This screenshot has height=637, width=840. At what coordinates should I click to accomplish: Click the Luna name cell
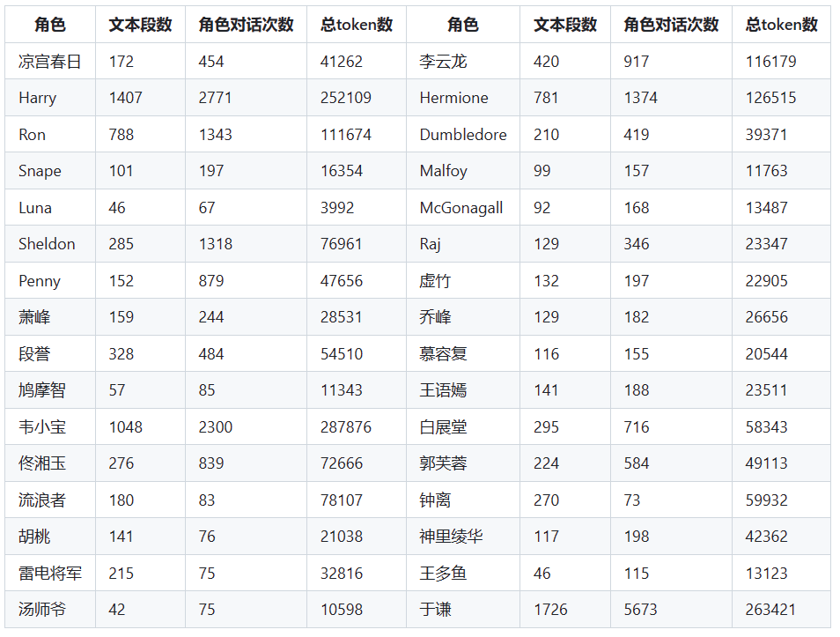point(50,208)
